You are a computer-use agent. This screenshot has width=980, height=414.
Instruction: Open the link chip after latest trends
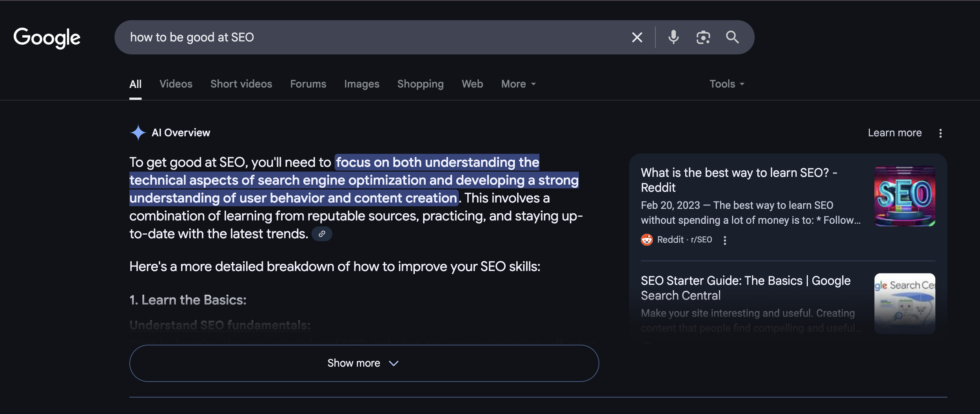point(322,234)
